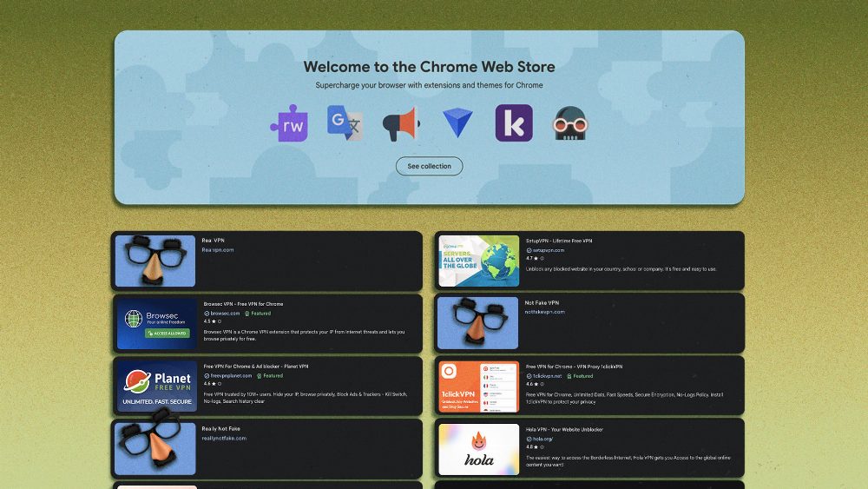Click the Featured badge on Browsec VPN
The height and width of the screenshot is (489, 868).
tap(258, 314)
